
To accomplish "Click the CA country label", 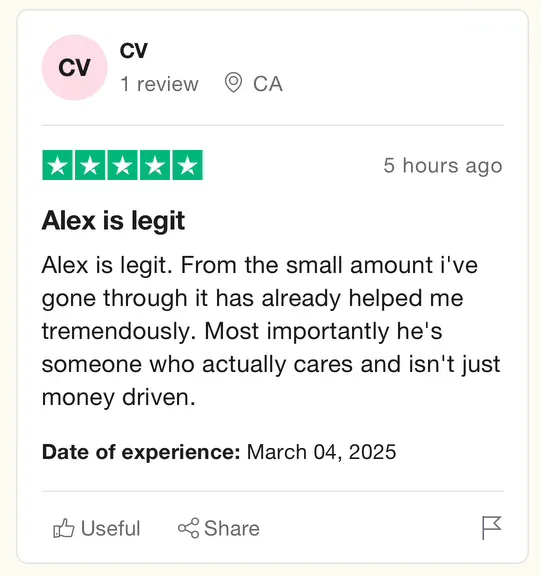I will [x=268, y=84].
